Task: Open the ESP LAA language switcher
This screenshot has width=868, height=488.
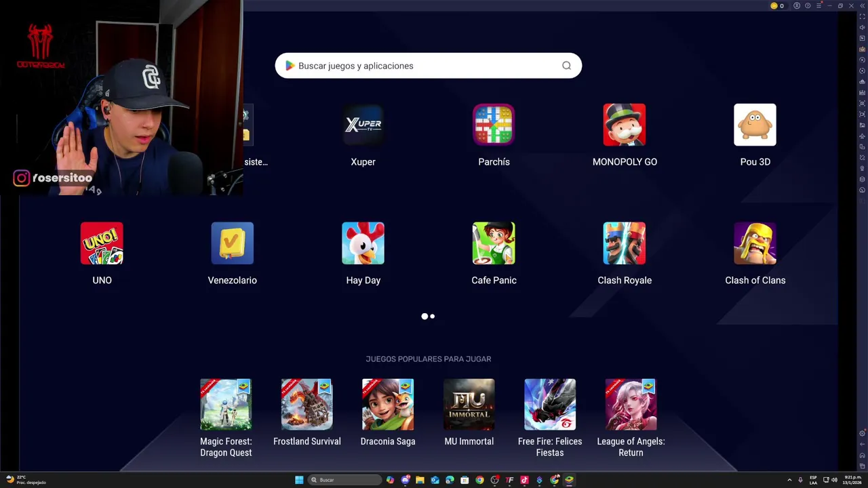Action: (x=813, y=480)
